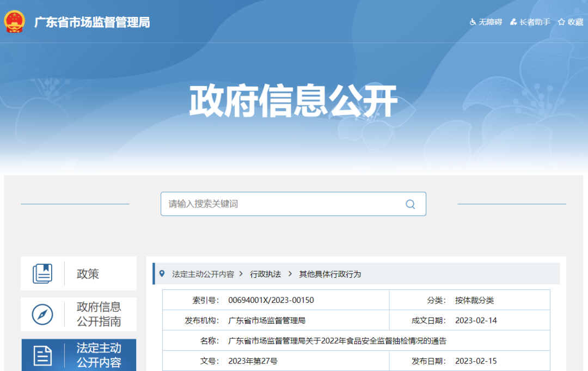Image resolution: width=588 pixels, height=371 pixels.
Task: Click the national emblem logo
Action: pos(14,22)
